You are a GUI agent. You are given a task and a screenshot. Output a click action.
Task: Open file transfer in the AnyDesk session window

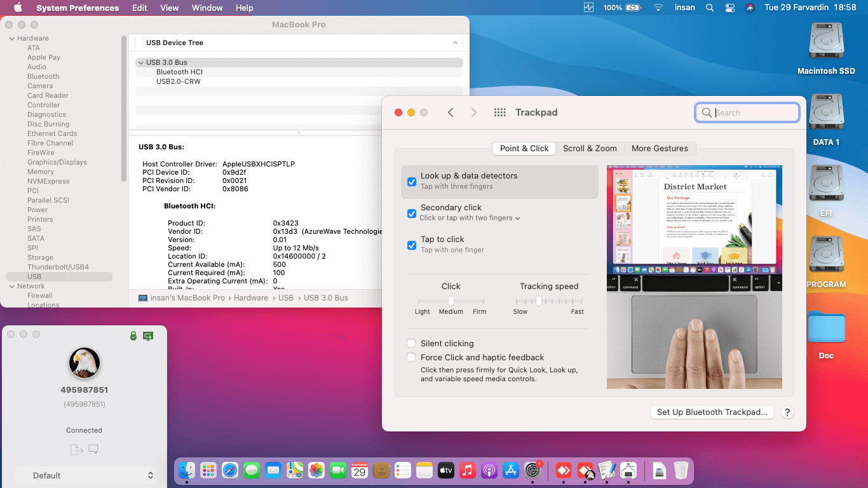76,449
